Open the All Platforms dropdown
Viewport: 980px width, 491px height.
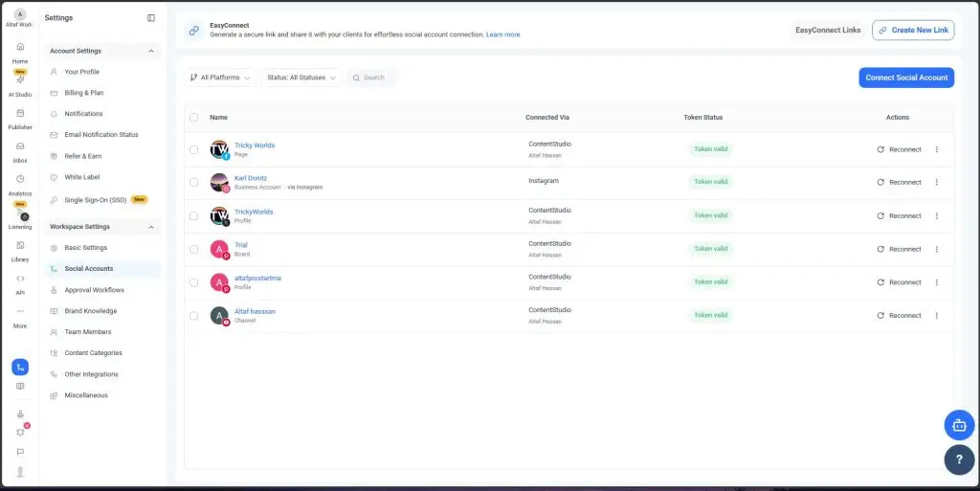pos(220,78)
